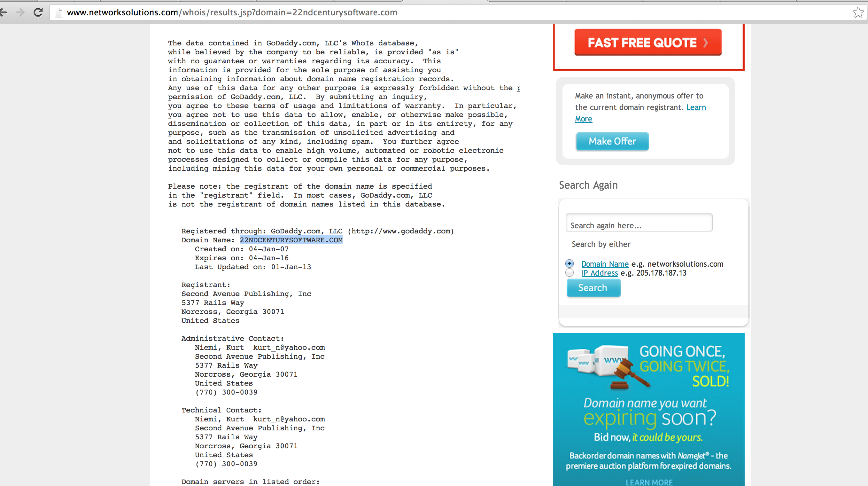The height and width of the screenshot is (486, 868).
Task: Click Norcross, Georgia 30071 under Registrant
Action: click(x=233, y=312)
